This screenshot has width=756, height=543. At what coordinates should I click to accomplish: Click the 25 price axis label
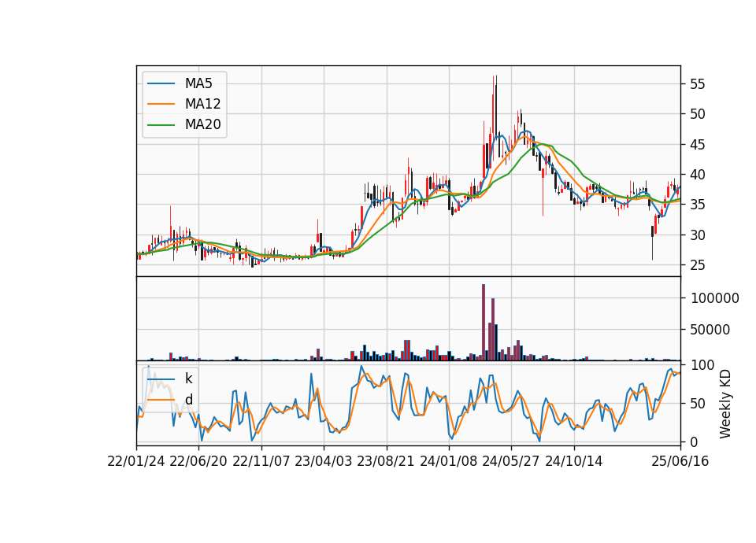click(x=698, y=265)
